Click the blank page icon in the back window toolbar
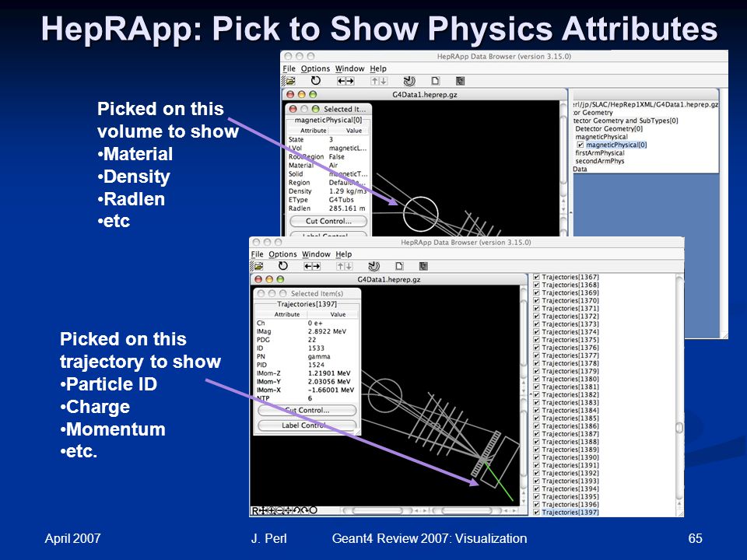 tap(435, 81)
